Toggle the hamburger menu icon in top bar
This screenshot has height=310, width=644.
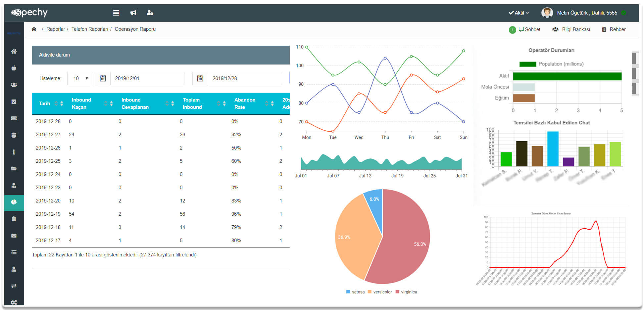(x=116, y=13)
